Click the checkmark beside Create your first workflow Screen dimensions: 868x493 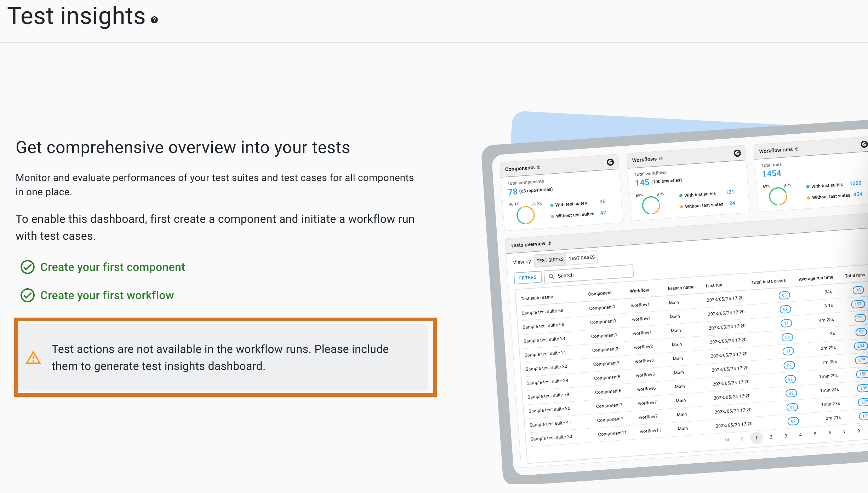click(x=28, y=295)
